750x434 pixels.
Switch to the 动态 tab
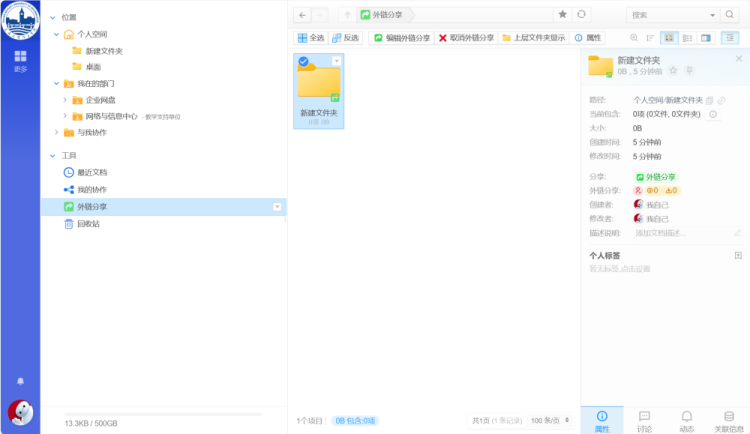(x=687, y=420)
